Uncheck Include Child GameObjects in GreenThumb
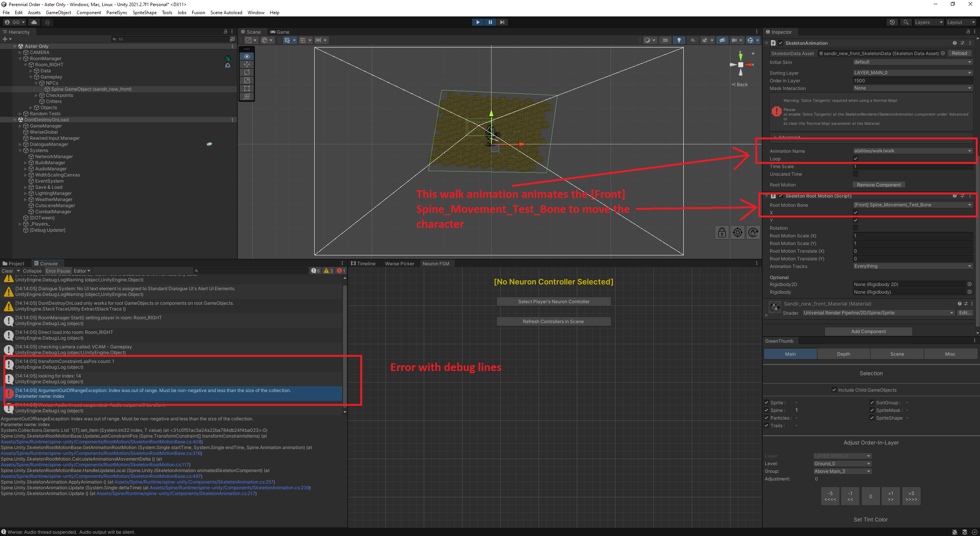The height and width of the screenshot is (536, 980). click(834, 390)
